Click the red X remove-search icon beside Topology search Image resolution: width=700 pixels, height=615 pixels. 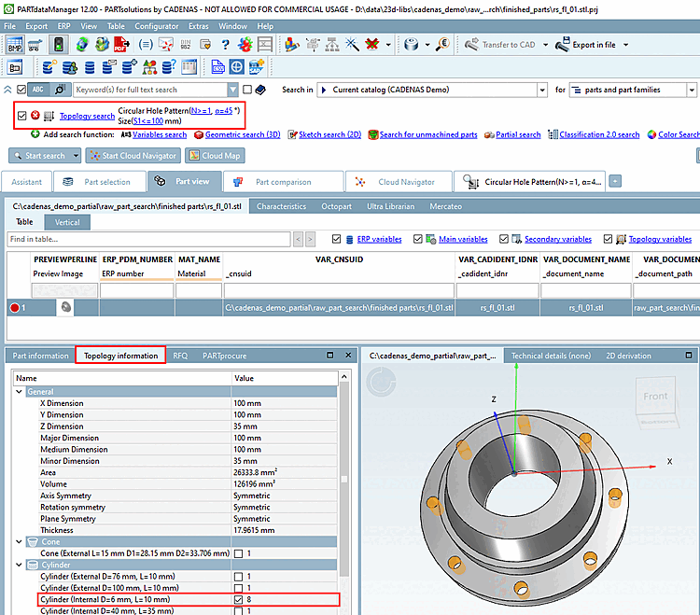(35, 116)
